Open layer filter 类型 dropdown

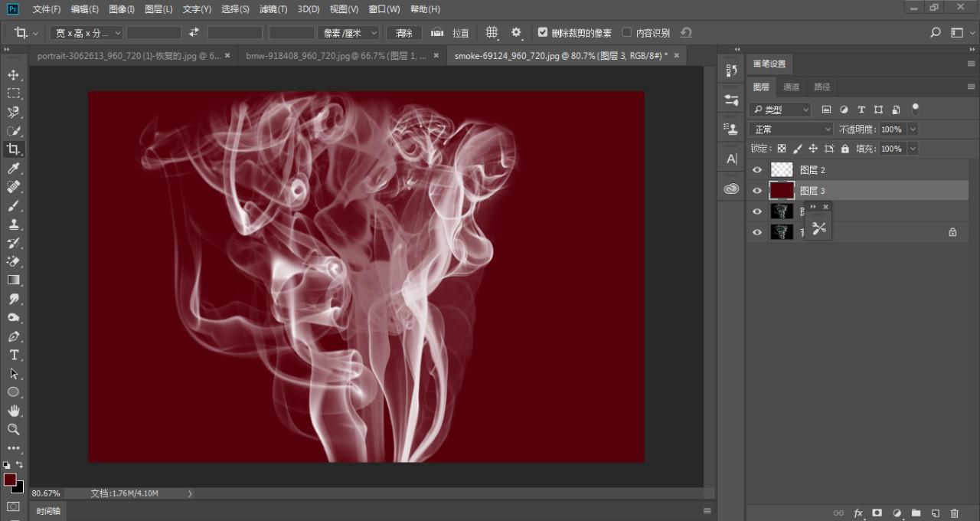pyautogui.click(x=780, y=110)
